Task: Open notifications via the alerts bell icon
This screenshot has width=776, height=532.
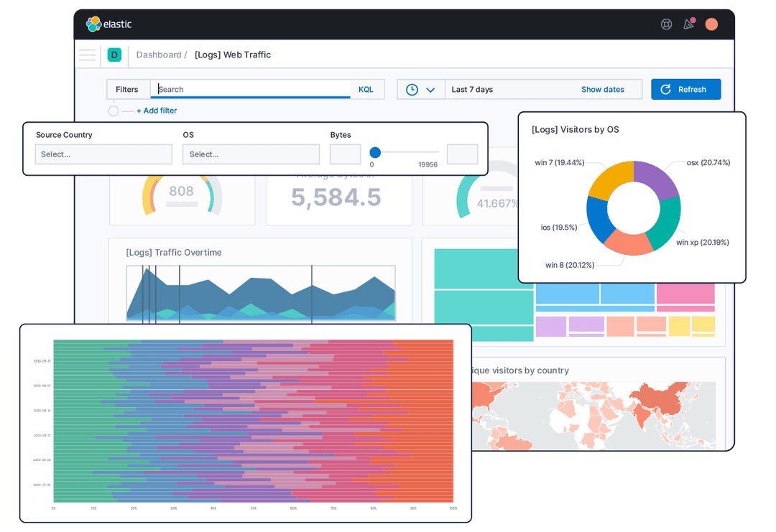Action: pos(688,24)
